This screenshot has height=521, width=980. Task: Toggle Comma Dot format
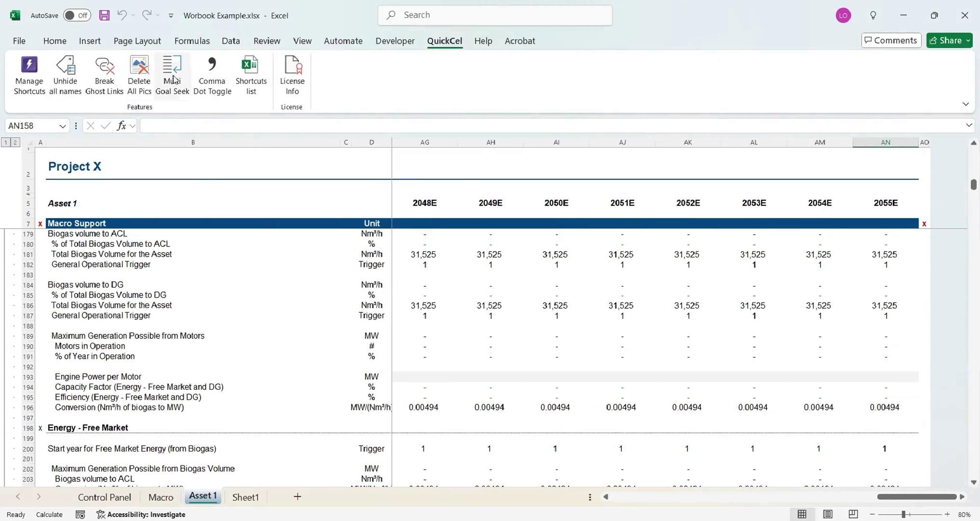[212, 75]
